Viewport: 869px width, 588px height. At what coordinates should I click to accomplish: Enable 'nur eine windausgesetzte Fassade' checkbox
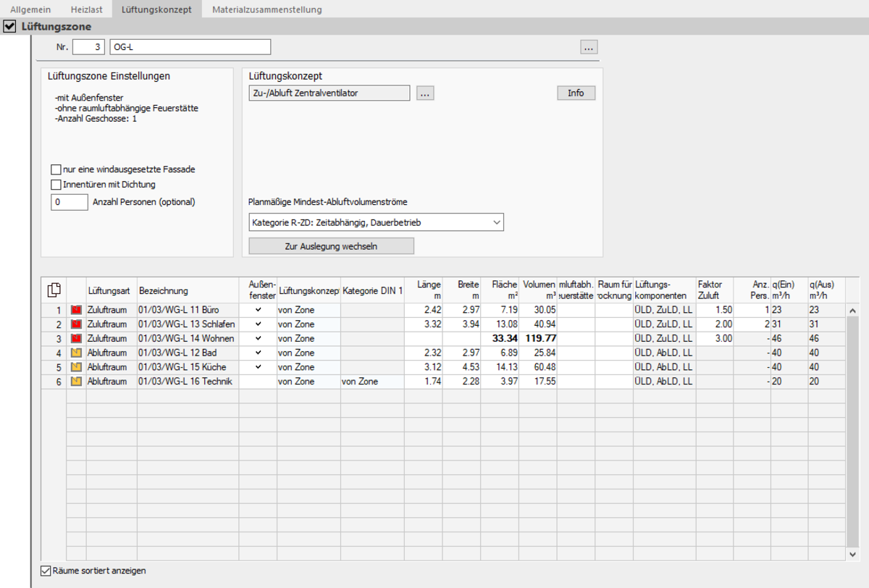tap(56, 169)
